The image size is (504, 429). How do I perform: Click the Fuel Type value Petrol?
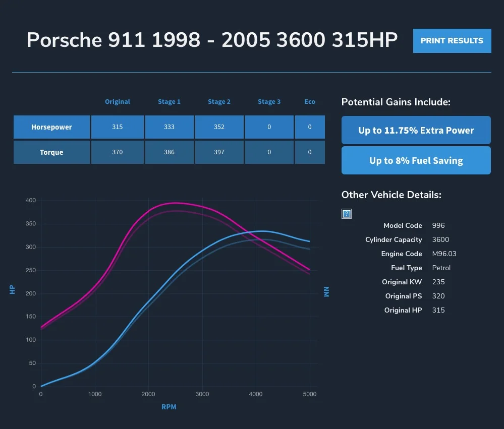coord(441,268)
